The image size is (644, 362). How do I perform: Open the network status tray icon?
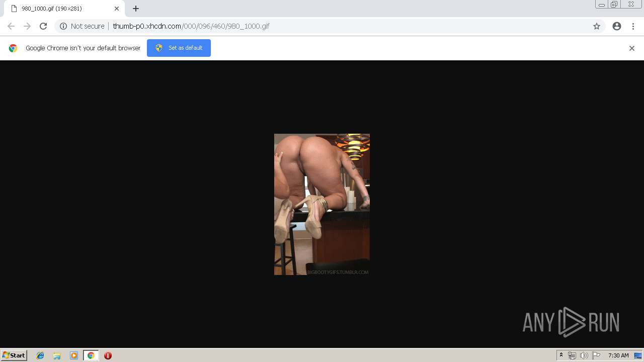coord(572,355)
